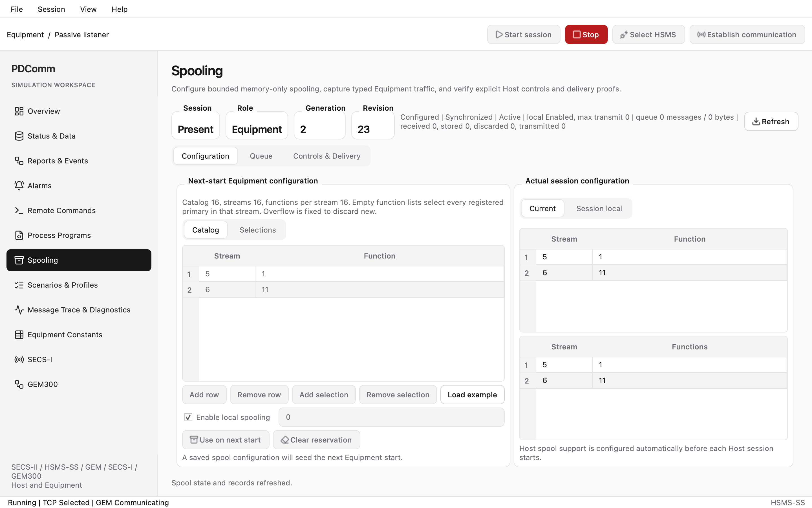Open the Session menu
Viewport: 812px width, 508px height.
pyautogui.click(x=51, y=9)
